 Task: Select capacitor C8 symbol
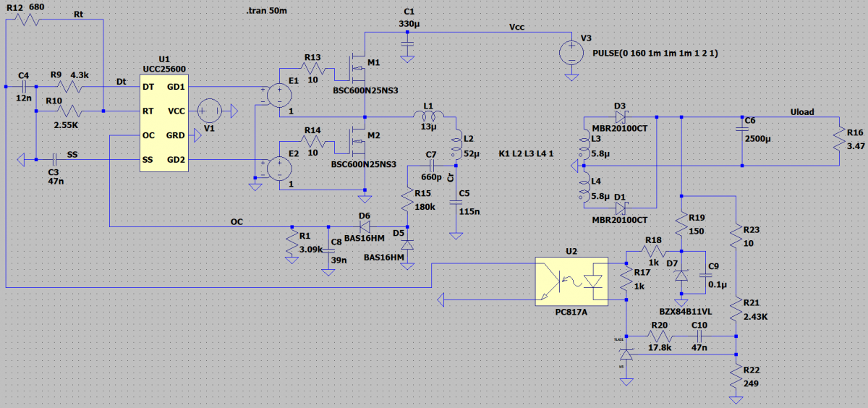click(x=328, y=252)
